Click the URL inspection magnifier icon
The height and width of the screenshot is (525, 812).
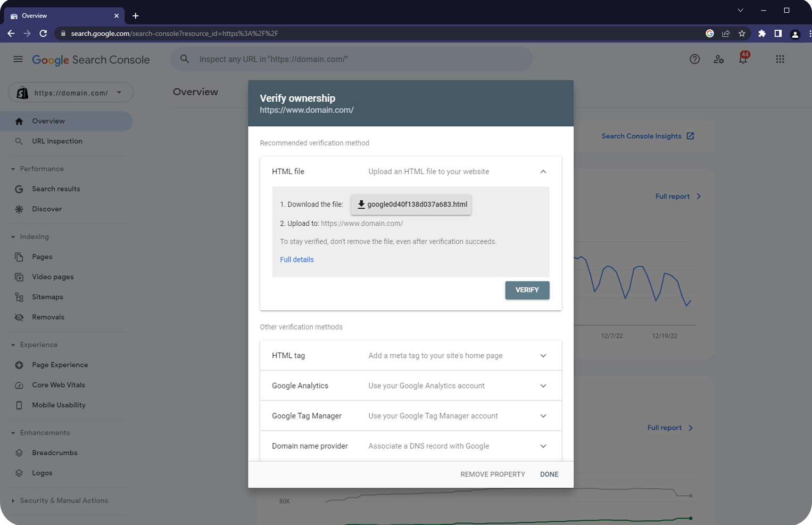(19, 141)
